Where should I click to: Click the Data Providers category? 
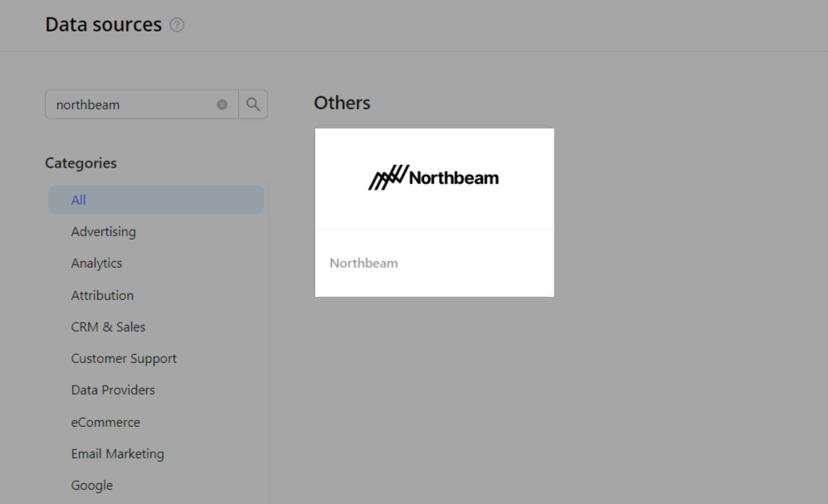tap(113, 390)
